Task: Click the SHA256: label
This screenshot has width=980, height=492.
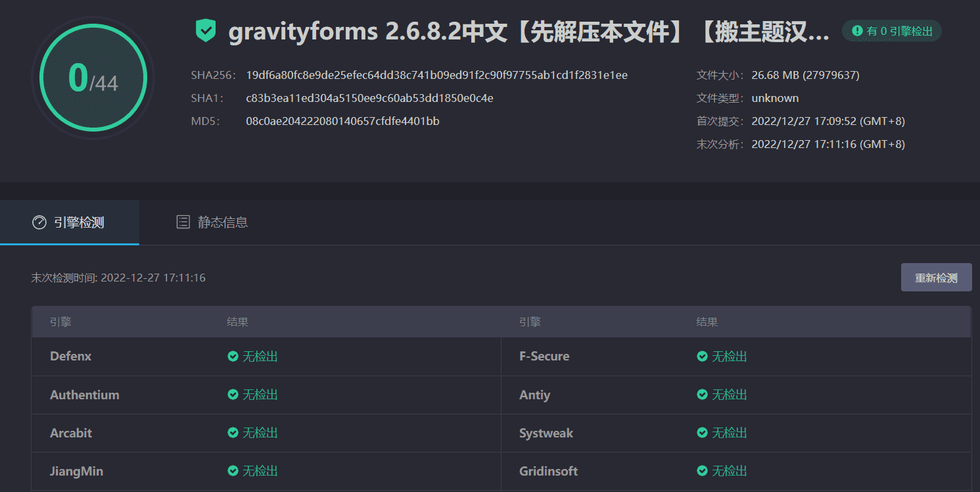Action: click(x=213, y=76)
